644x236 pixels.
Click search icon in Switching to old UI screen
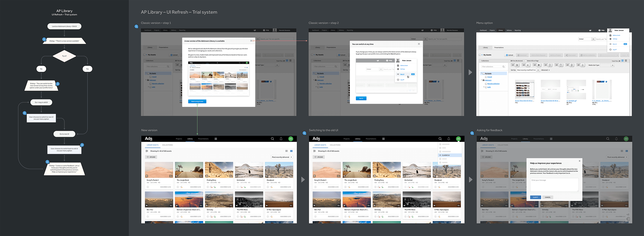pos(440,139)
